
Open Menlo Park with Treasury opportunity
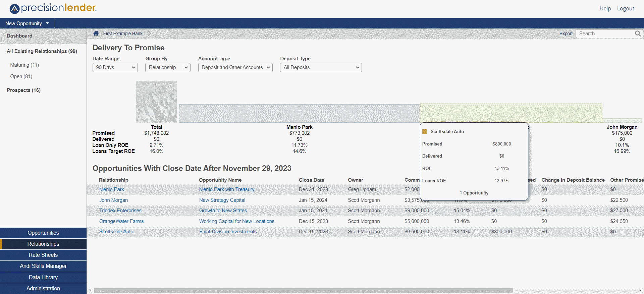(x=227, y=189)
